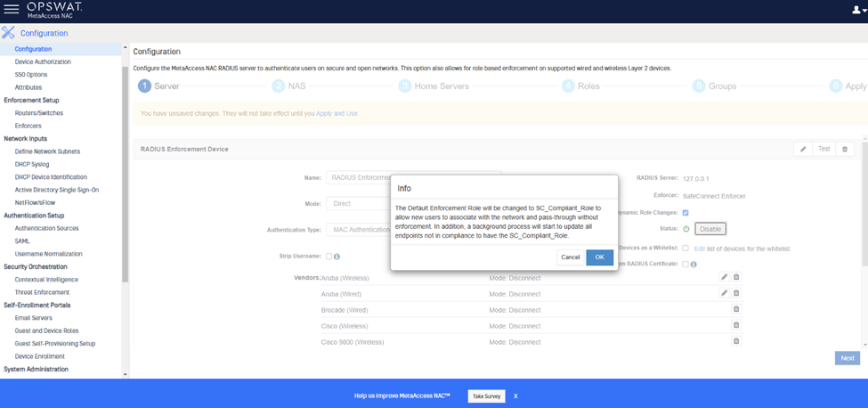
Task: Edit the Aruba (Wired) vendor
Action: [x=724, y=293]
